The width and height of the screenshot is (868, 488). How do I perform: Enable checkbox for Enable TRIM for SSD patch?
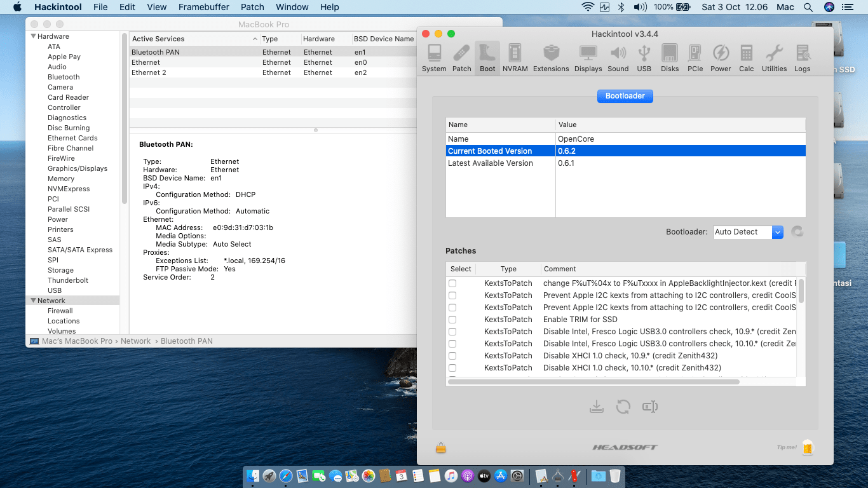click(452, 320)
